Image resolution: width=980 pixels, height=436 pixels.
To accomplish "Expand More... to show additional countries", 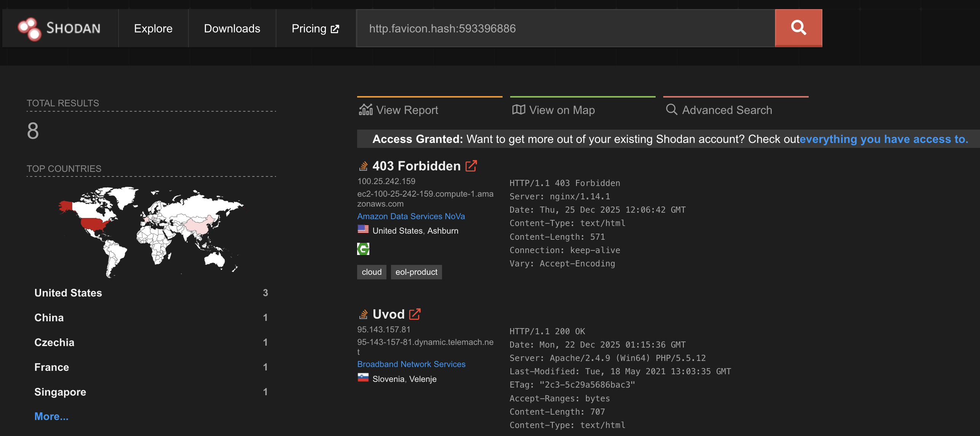I will (51, 416).
